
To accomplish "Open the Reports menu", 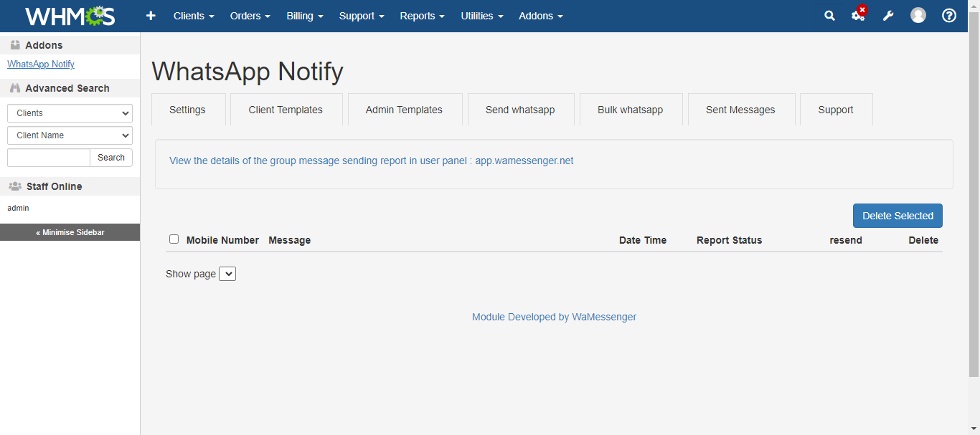I will pyautogui.click(x=423, y=16).
